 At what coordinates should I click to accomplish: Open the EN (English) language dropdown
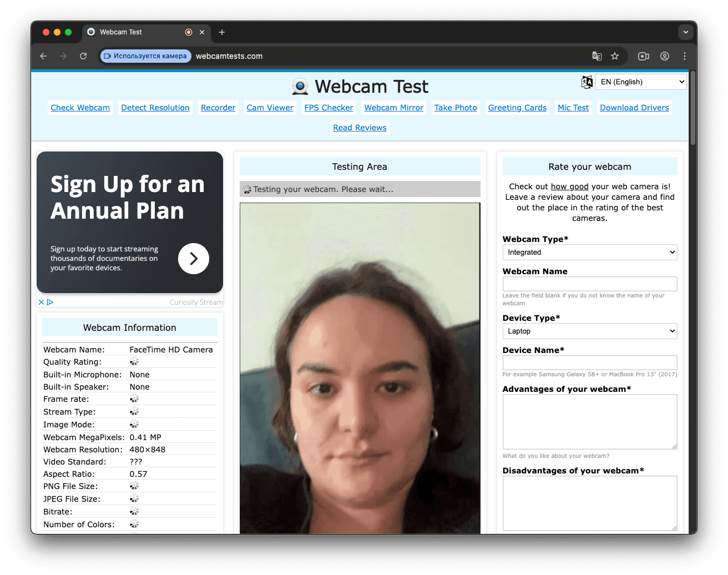[x=641, y=82]
